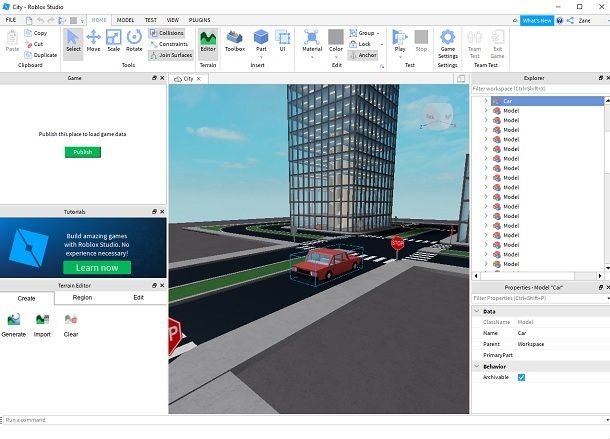The height and width of the screenshot is (439, 610).
Task: Uncheck the Archivable checkbox
Action: click(x=521, y=377)
